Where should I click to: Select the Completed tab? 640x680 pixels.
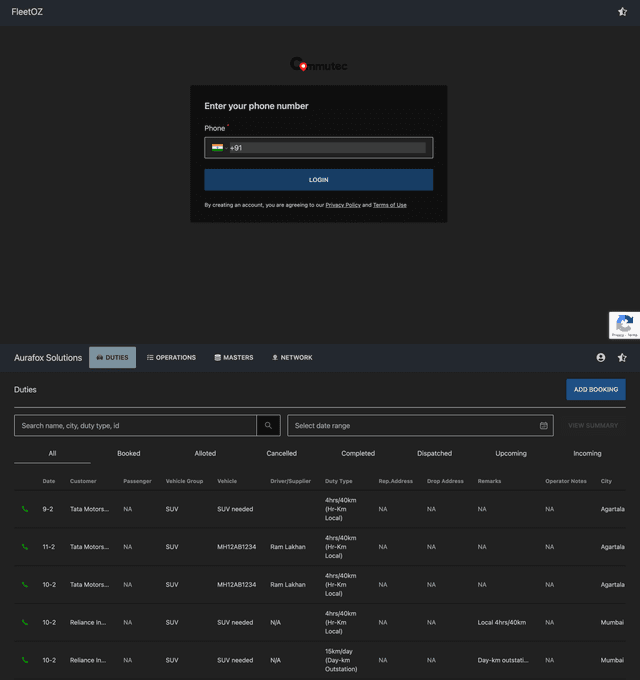pyautogui.click(x=358, y=453)
